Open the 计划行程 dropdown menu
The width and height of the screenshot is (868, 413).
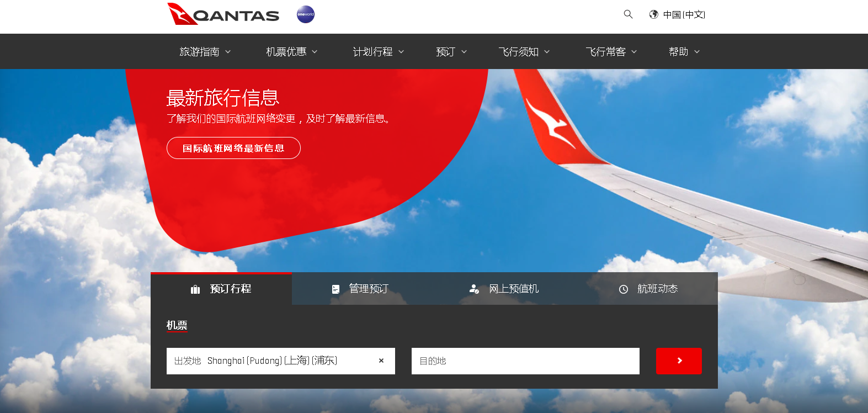378,52
